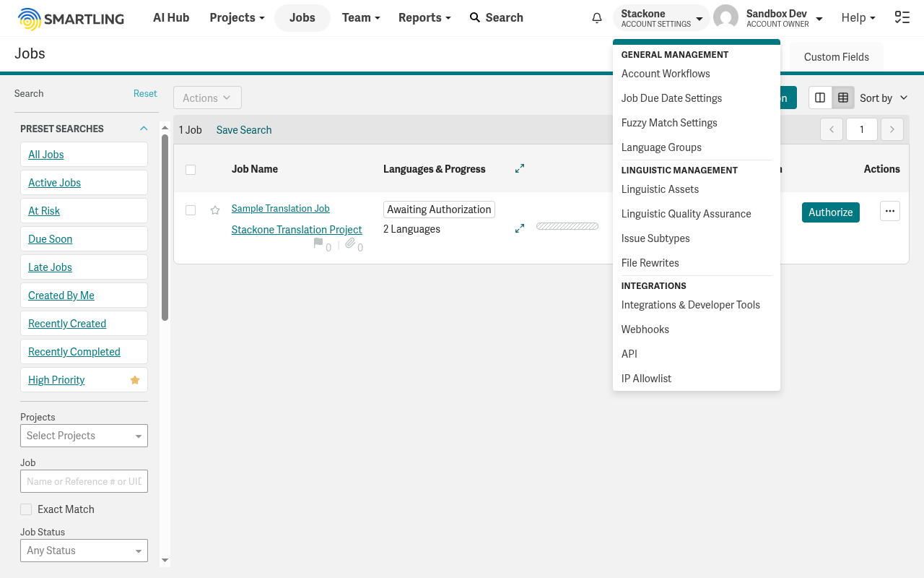Click the Smartling logo
Screen dimensions: 924x578
click(71, 18)
